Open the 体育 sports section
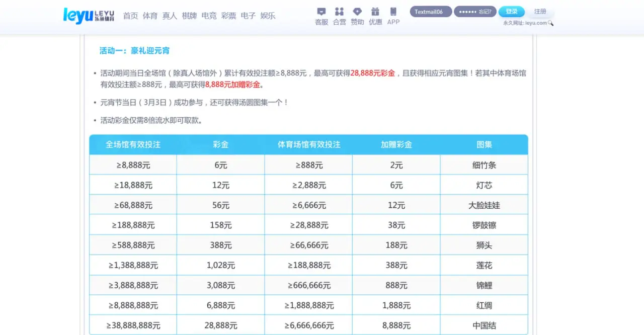The height and width of the screenshot is (335, 644). click(150, 16)
